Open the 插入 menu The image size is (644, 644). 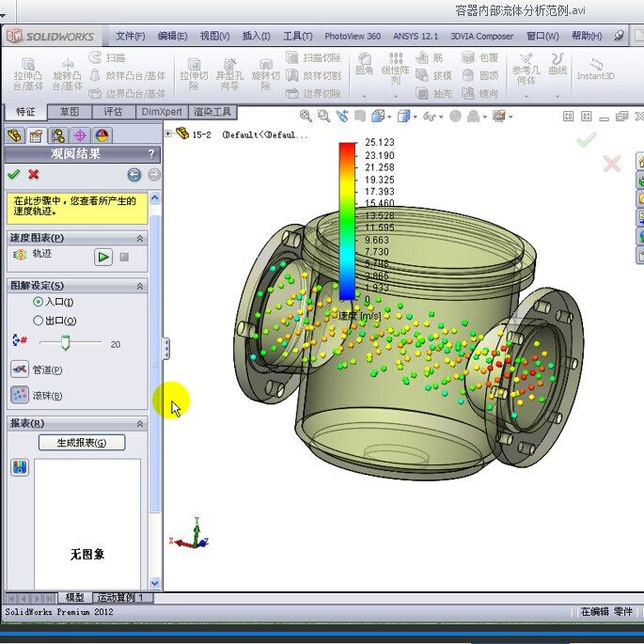(256, 37)
